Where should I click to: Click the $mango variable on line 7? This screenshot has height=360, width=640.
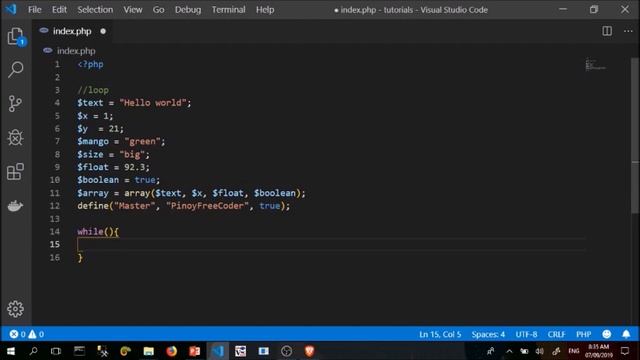pos(93,141)
